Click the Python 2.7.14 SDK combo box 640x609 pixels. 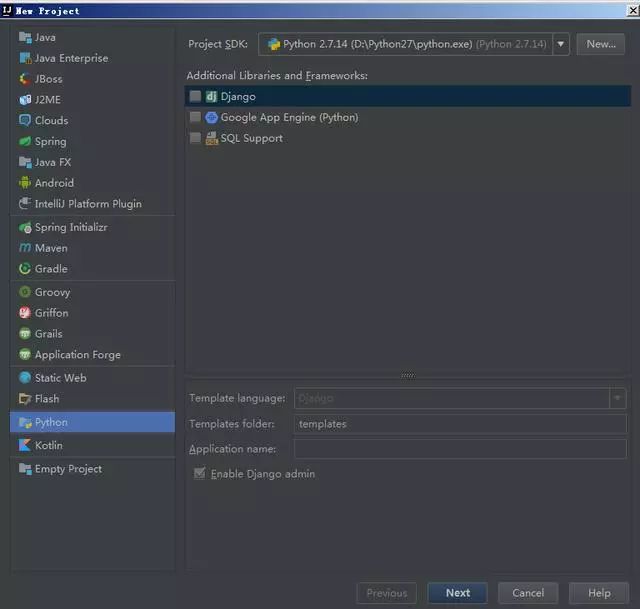(x=414, y=44)
